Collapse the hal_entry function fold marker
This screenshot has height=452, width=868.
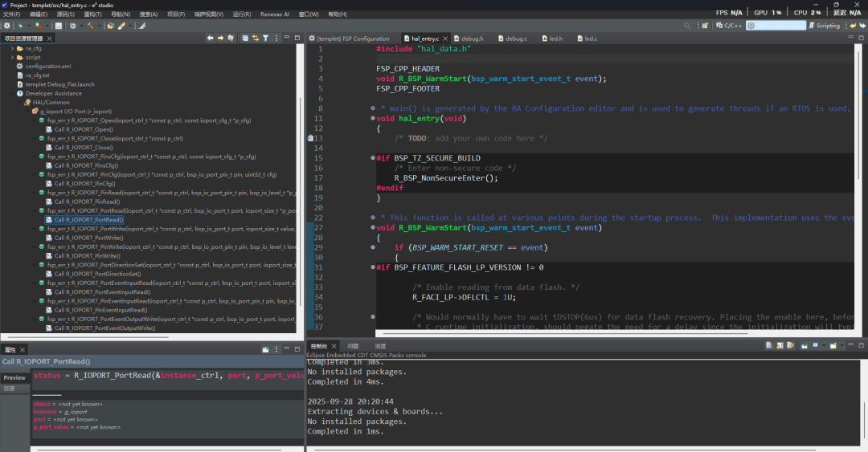[x=373, y=118]
